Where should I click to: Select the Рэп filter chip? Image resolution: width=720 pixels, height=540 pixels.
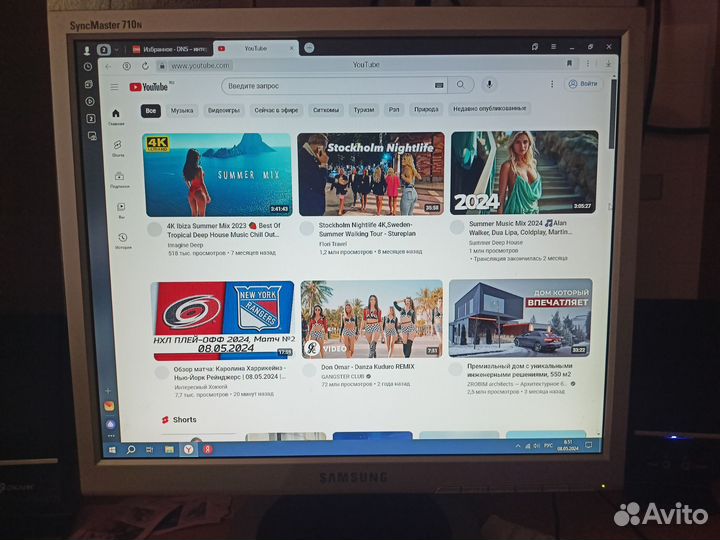[394, 109]
